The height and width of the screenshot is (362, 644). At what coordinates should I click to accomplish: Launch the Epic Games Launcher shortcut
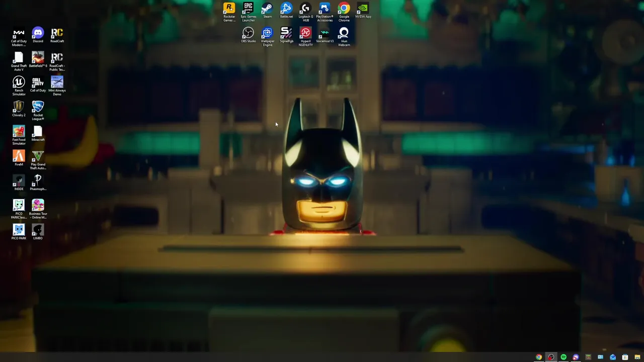click(x=248, y=12)
